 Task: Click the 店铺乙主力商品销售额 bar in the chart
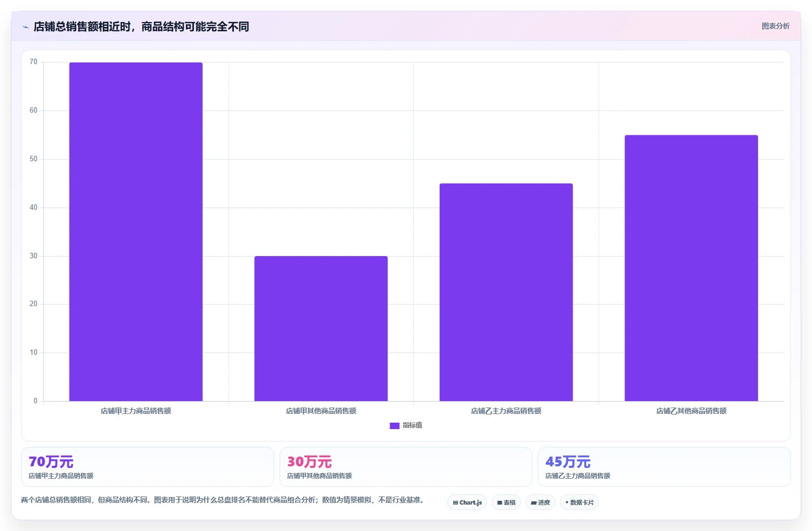tap(506, 292)
